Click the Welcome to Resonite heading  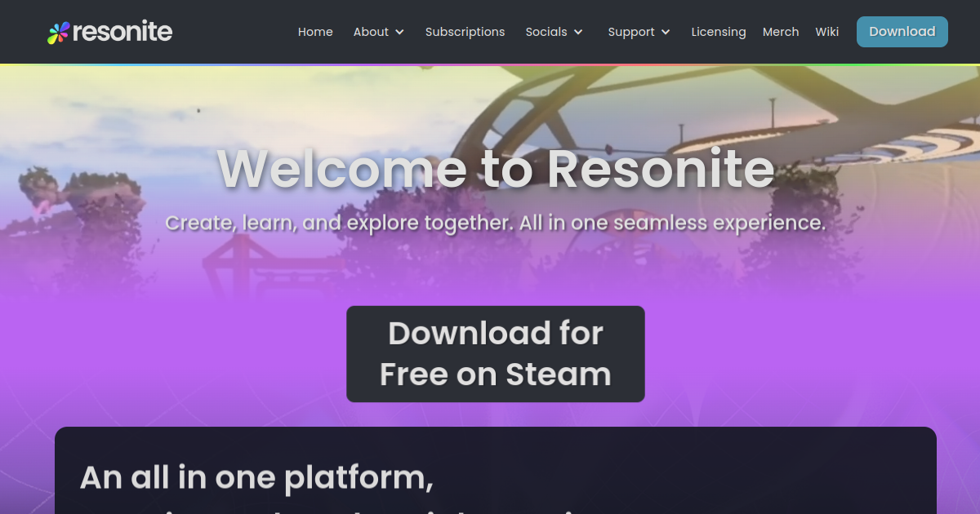pos(496,168)
